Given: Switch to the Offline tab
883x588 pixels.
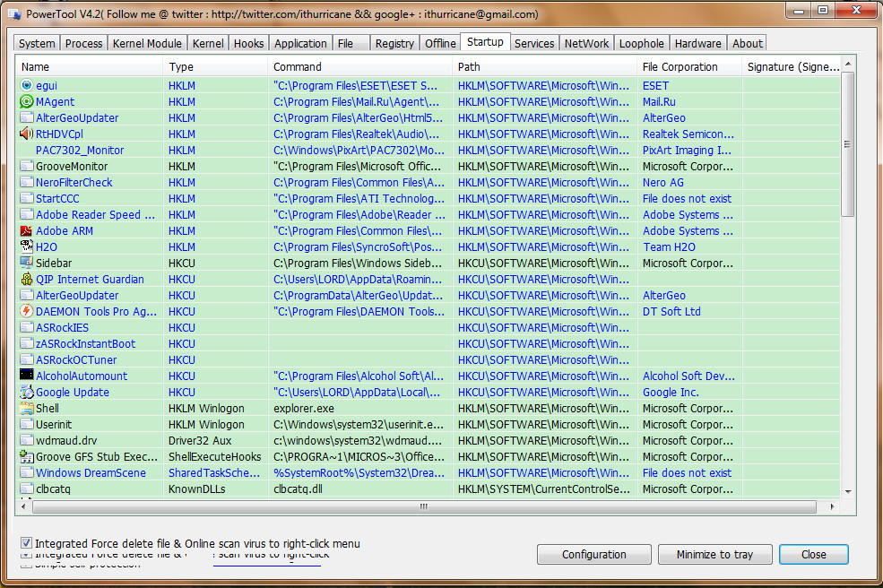Looking at the screenshot, I should [x=440, y=43].
